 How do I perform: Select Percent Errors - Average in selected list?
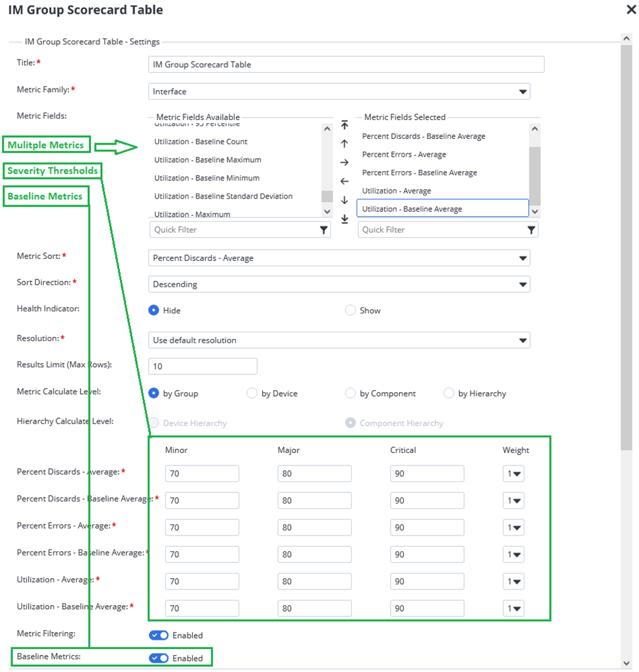click(x=404, y=155)
